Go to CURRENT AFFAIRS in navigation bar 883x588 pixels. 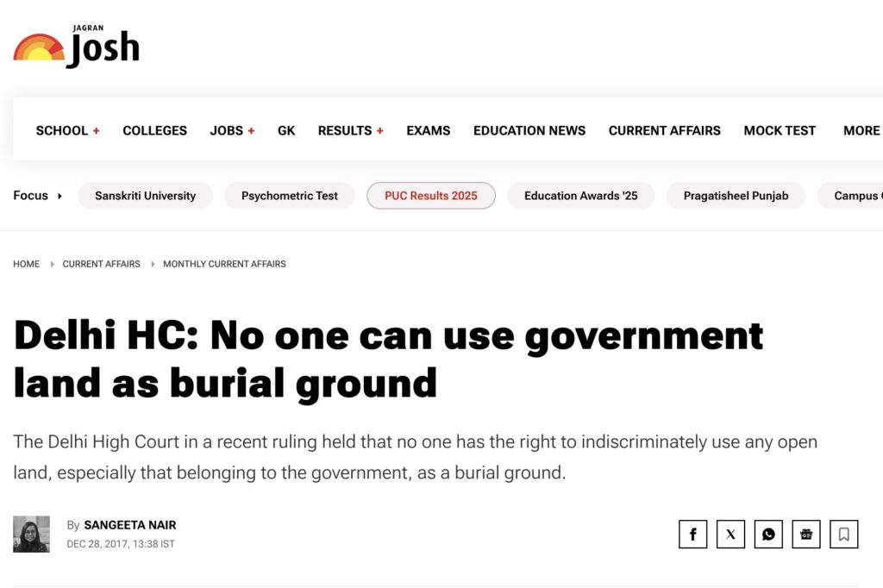pos(664,130)
